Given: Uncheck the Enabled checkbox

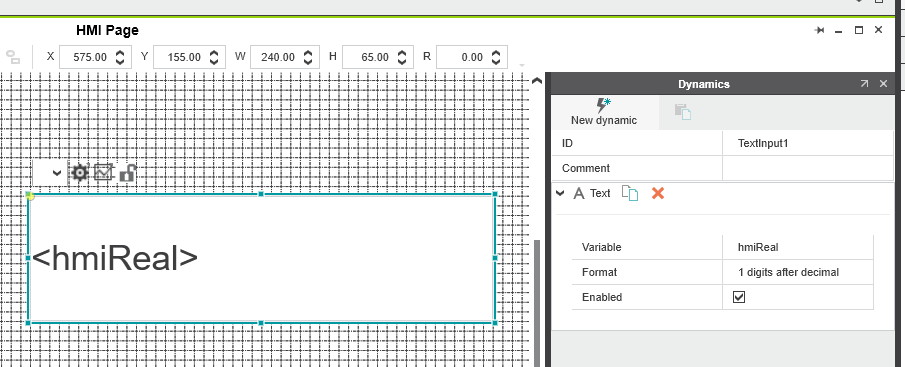Looking at the screenshot, I should click(x=739, y=297).
